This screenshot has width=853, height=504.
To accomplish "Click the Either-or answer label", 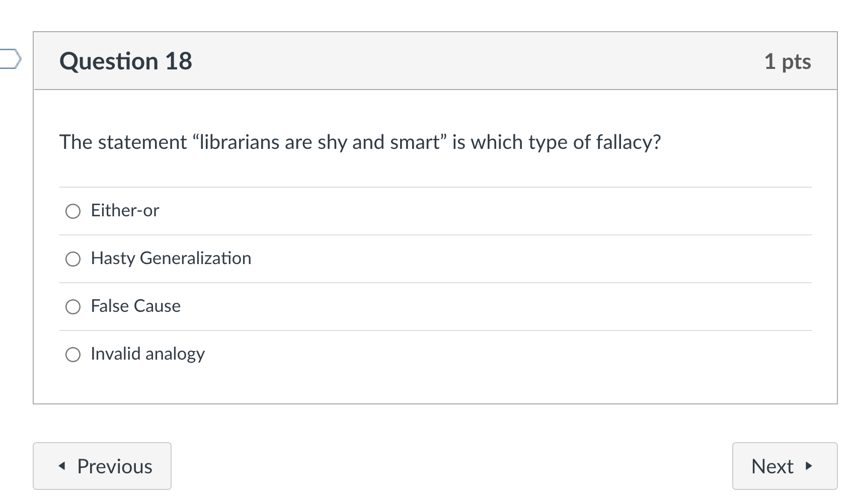I will tap(124, 211).
